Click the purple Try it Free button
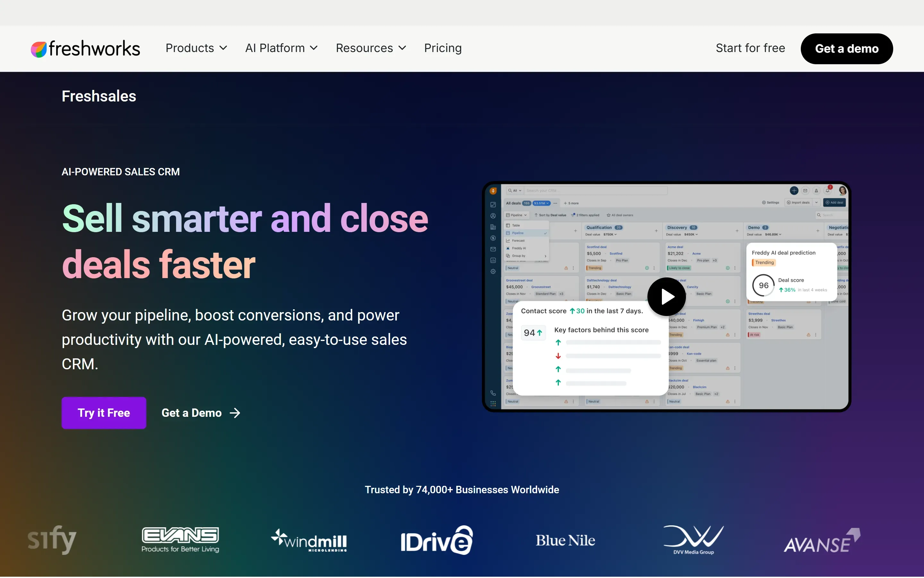 click(x=104, y=413)
